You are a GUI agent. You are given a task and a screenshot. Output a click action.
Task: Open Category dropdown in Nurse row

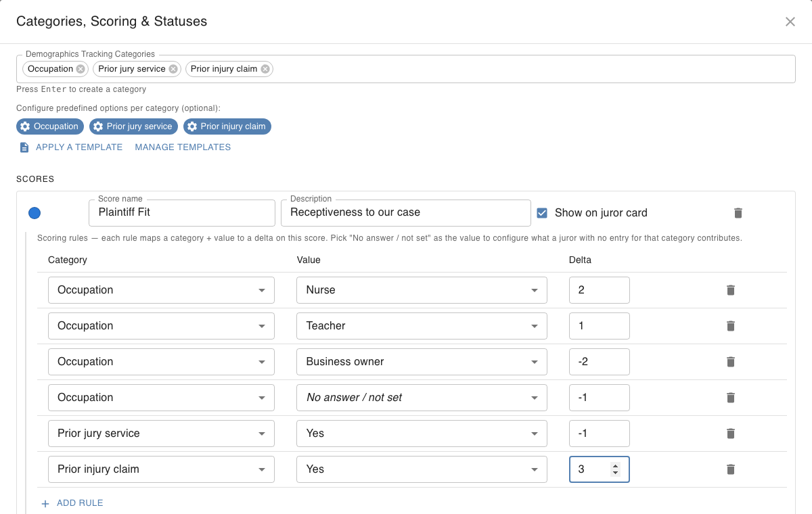point(161,290)
